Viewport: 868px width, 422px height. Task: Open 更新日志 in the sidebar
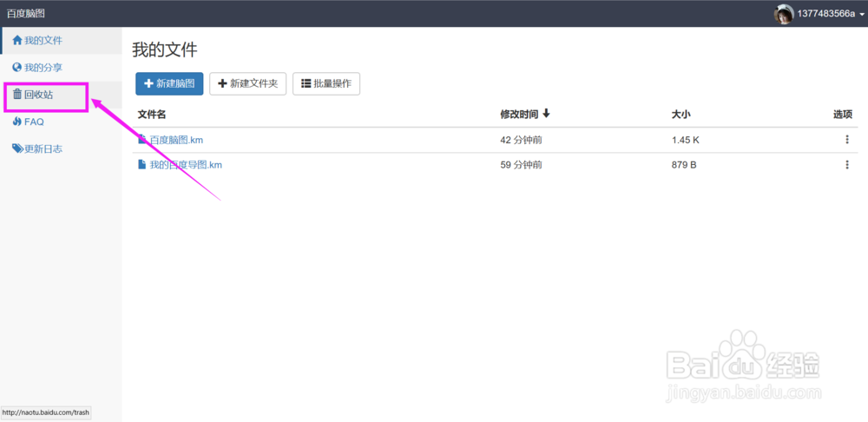(x=61, y=149)
